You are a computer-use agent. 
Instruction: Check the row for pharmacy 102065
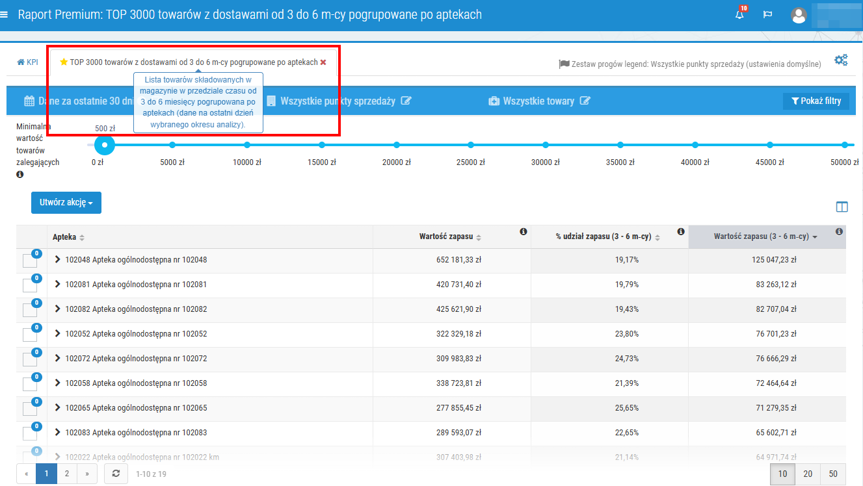click(29, 409)
